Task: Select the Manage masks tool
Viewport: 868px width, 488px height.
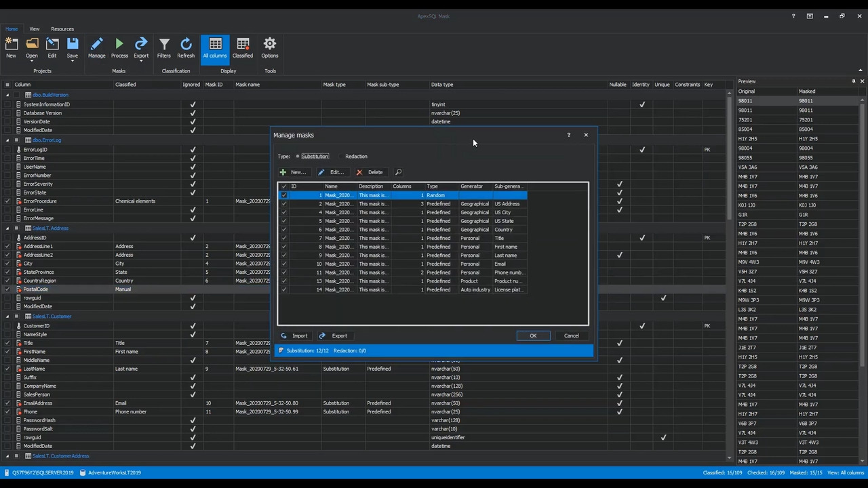Action: pyautogui.click(x=96, y=43)
